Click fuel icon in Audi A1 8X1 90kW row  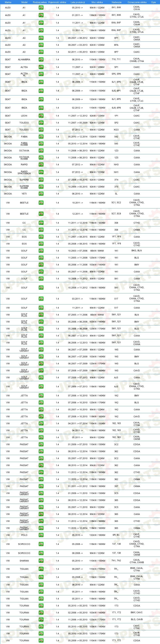click(x=41, y=8)
